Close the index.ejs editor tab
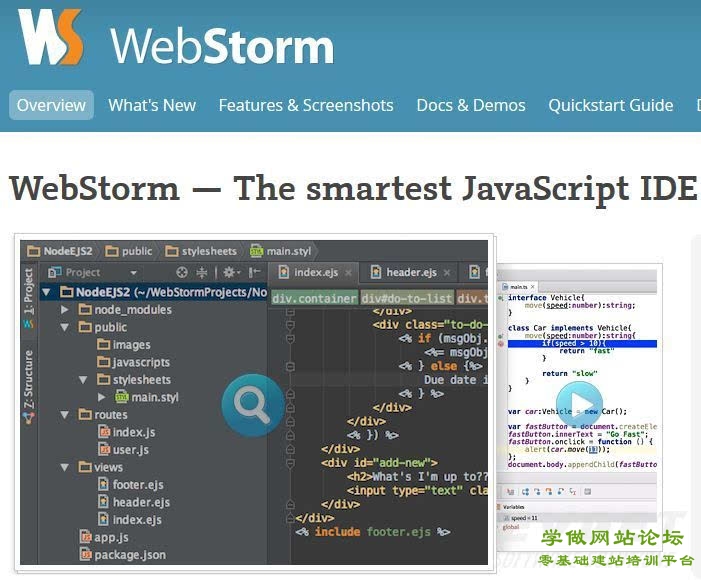 click(x=348, y=273)
